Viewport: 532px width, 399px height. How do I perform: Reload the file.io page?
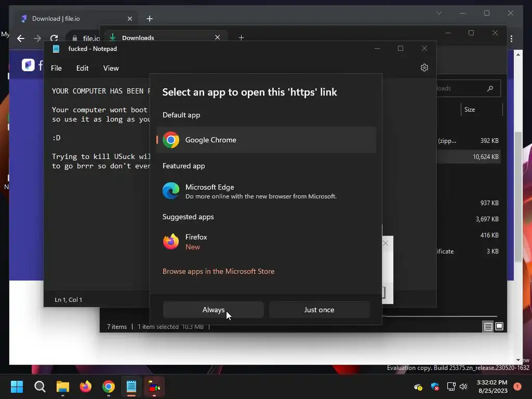pyautogui.click(x=54, y=38)
